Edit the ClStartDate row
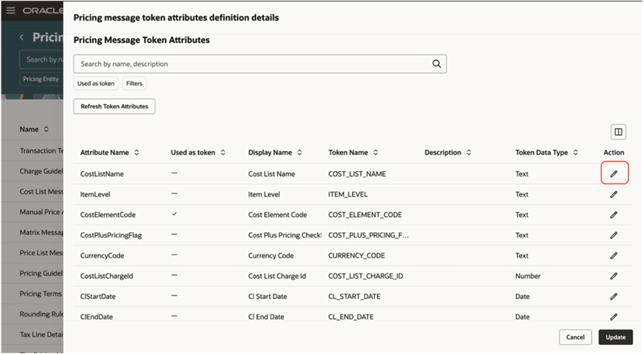 [x=614, y=296]
